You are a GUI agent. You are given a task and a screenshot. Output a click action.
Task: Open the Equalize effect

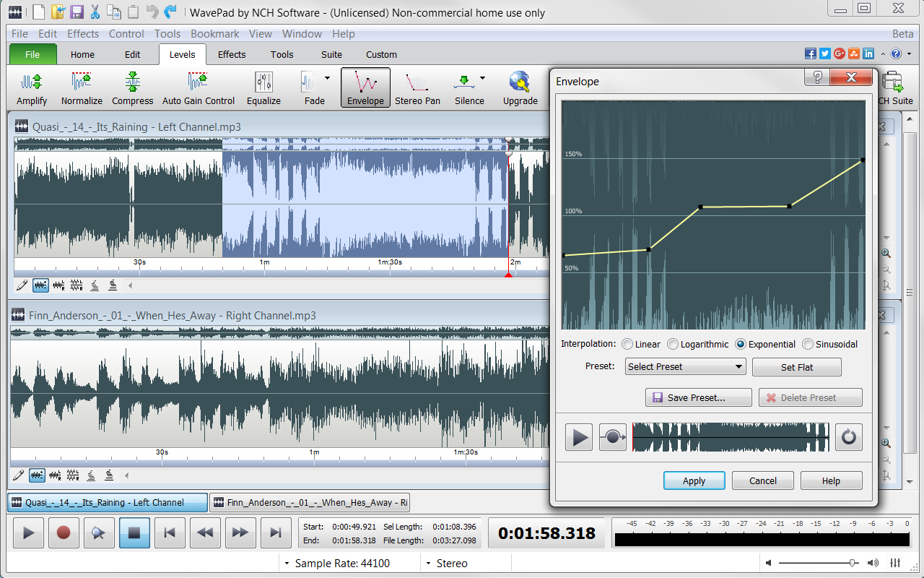(263, 87)
